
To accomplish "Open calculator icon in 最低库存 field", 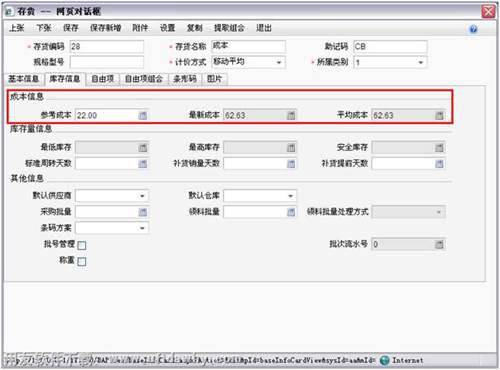I will [143, 148].
